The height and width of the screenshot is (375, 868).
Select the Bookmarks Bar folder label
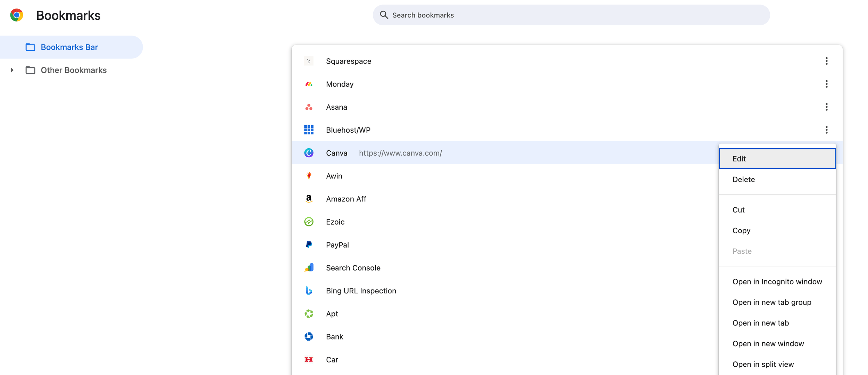click(x=69, y=47)
